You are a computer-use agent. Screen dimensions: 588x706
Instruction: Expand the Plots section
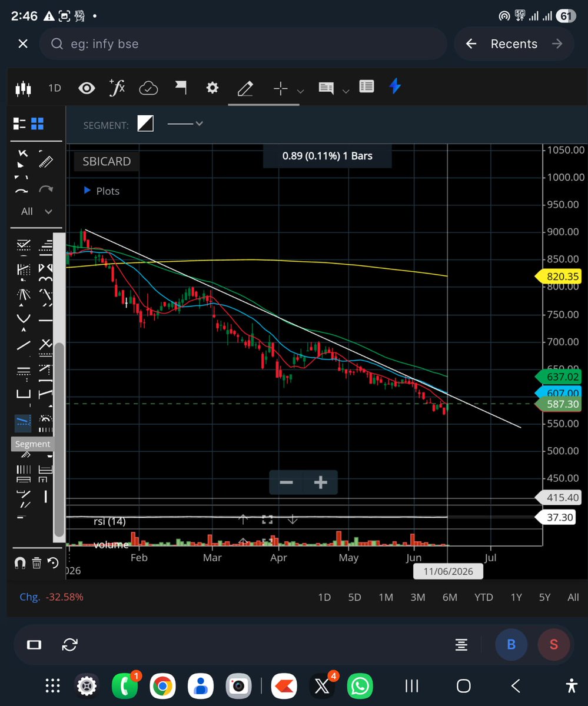tap(102, 191)
